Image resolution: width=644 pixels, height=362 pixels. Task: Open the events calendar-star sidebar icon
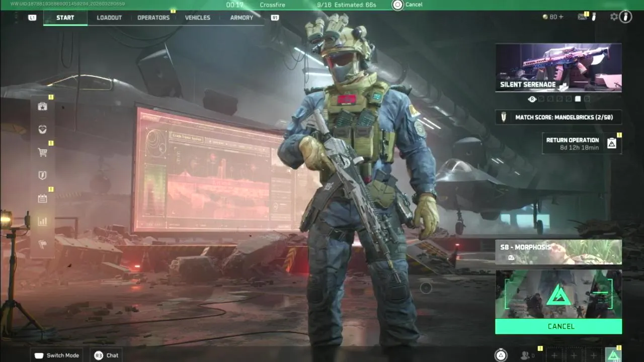coord(43,106)
